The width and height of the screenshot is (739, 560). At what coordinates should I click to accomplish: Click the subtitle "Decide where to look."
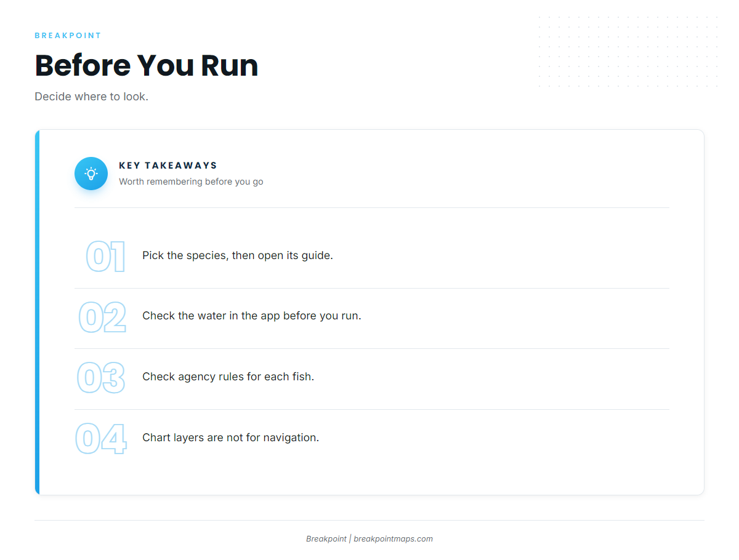click(91, 97)
